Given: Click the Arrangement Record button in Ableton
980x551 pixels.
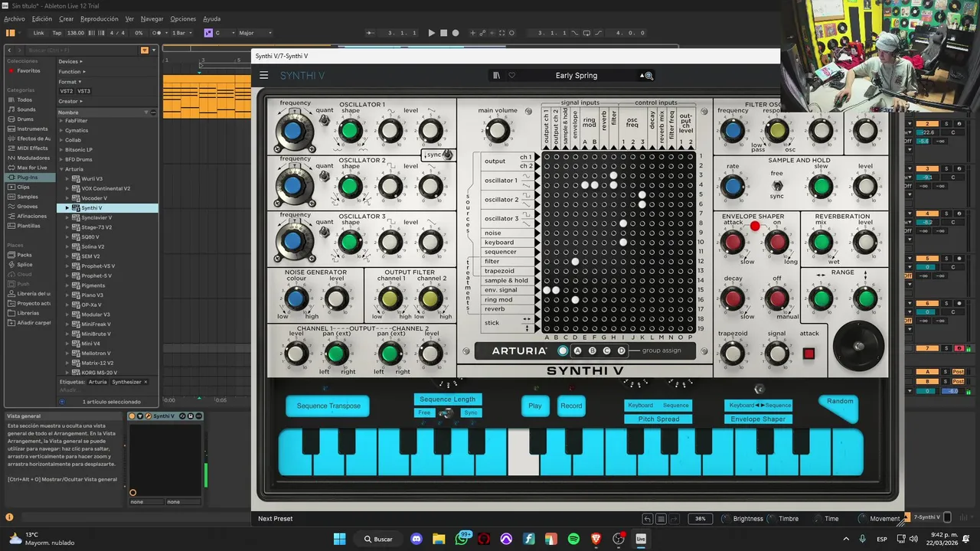Looking at the screenshot, I should click(x=456, y=33).
